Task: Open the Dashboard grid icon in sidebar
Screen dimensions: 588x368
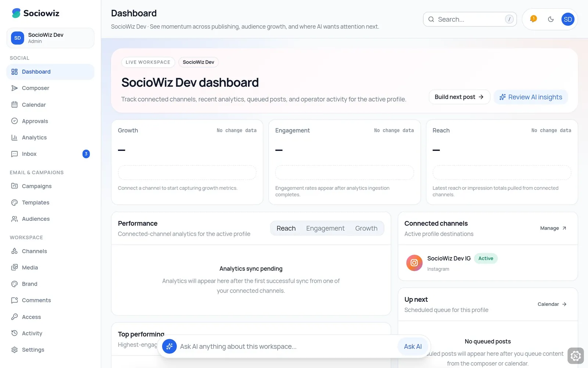Action: (14, 72)
